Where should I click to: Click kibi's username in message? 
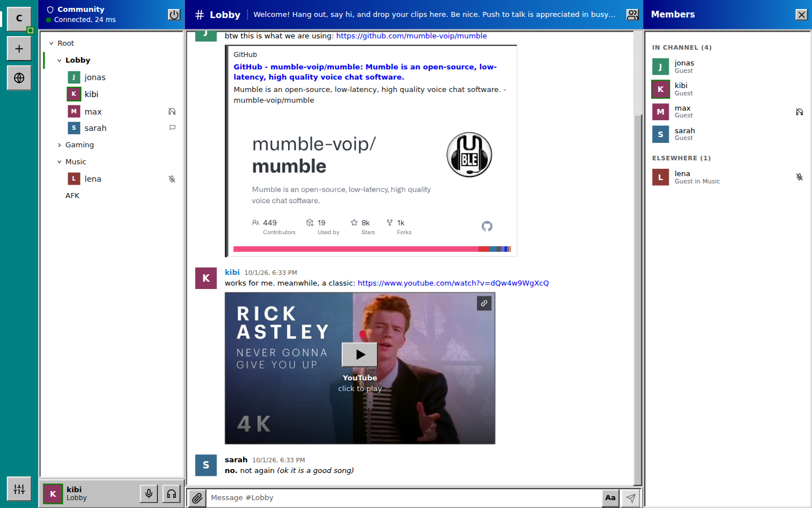point(232,272)
